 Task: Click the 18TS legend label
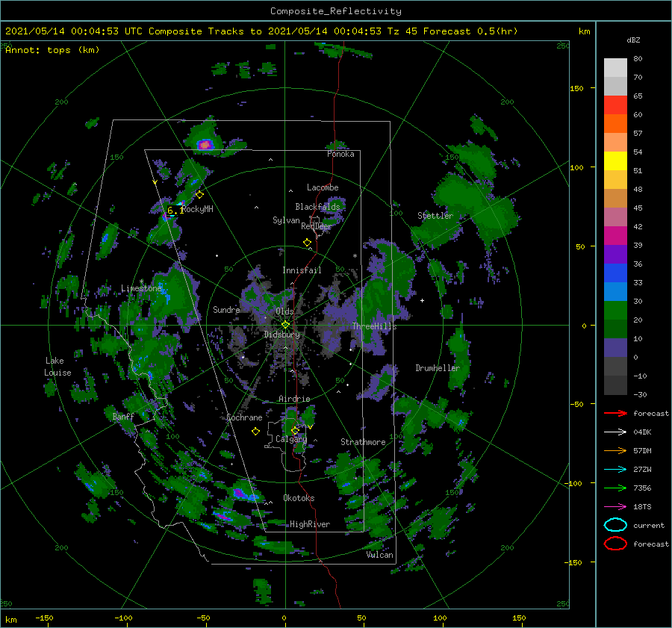[642, 507]
